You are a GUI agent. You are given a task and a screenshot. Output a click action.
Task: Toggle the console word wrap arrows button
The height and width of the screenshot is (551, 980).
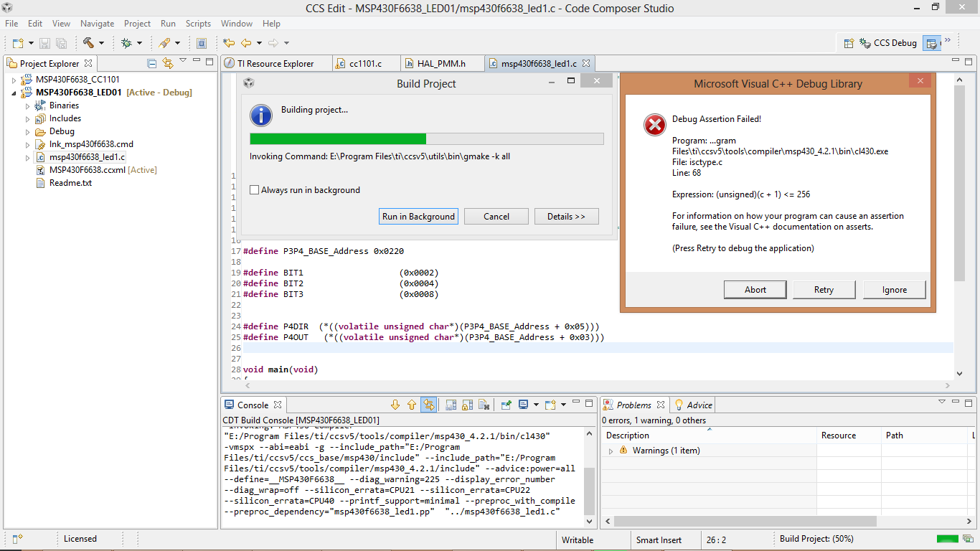(428, 405)
